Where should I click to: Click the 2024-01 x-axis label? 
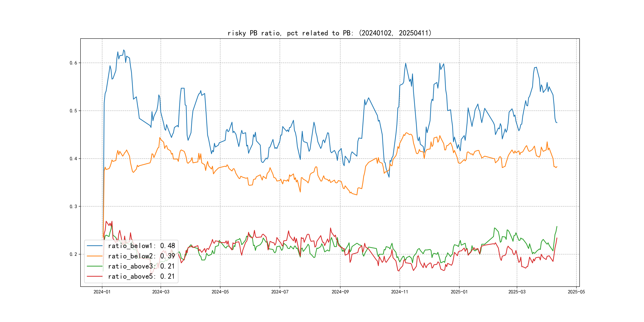point(102,292)
